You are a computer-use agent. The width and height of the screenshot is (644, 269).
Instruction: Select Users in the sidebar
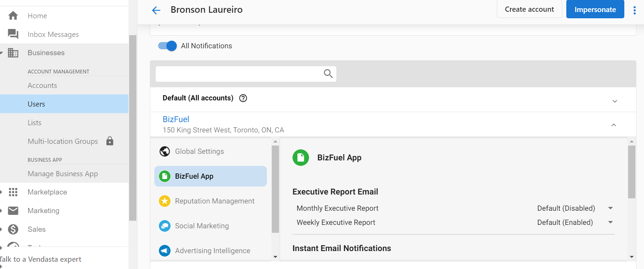point(64,104)
